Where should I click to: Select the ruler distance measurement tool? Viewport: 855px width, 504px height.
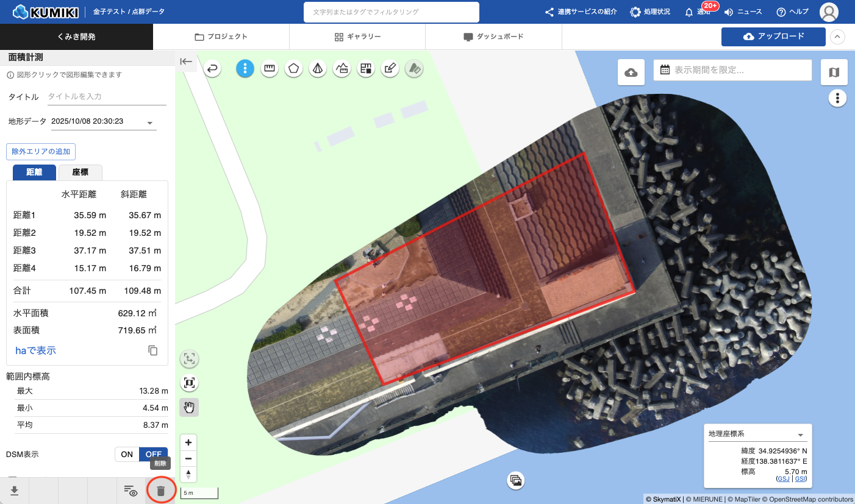(270, 69)
